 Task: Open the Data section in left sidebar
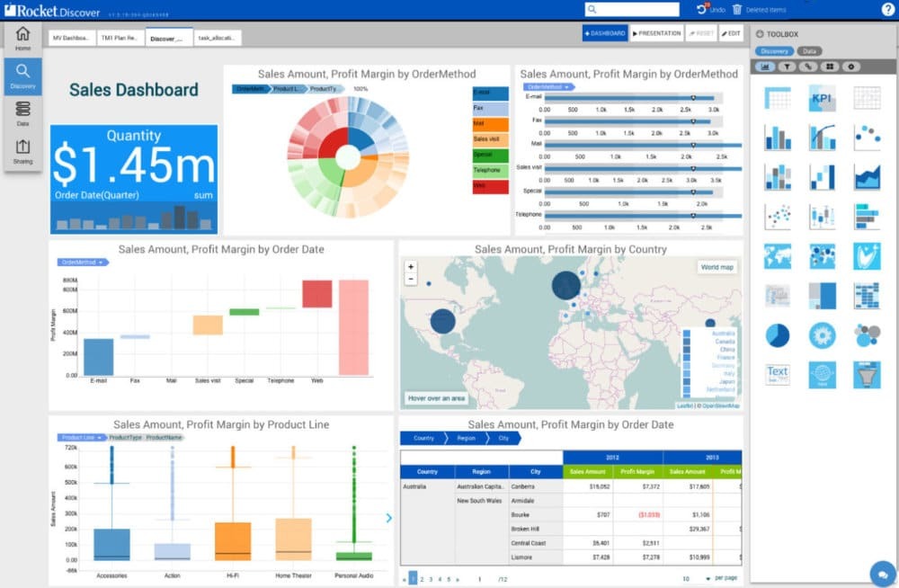point(22,112)
